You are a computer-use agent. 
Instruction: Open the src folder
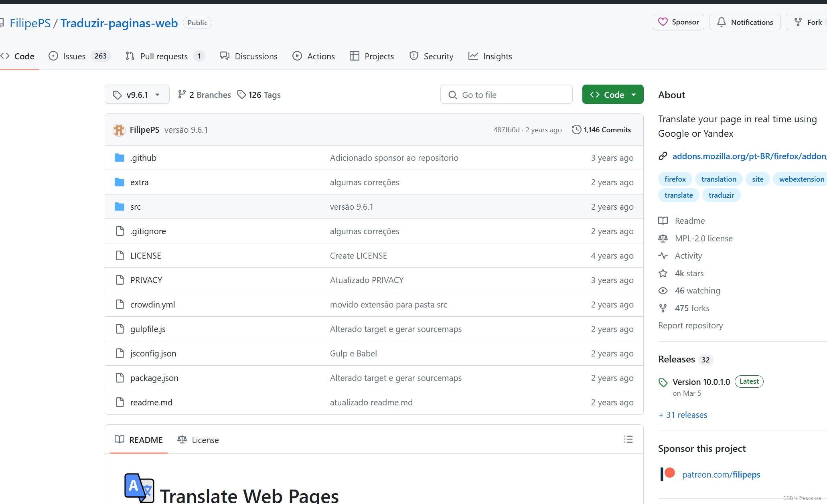point(135,207)
